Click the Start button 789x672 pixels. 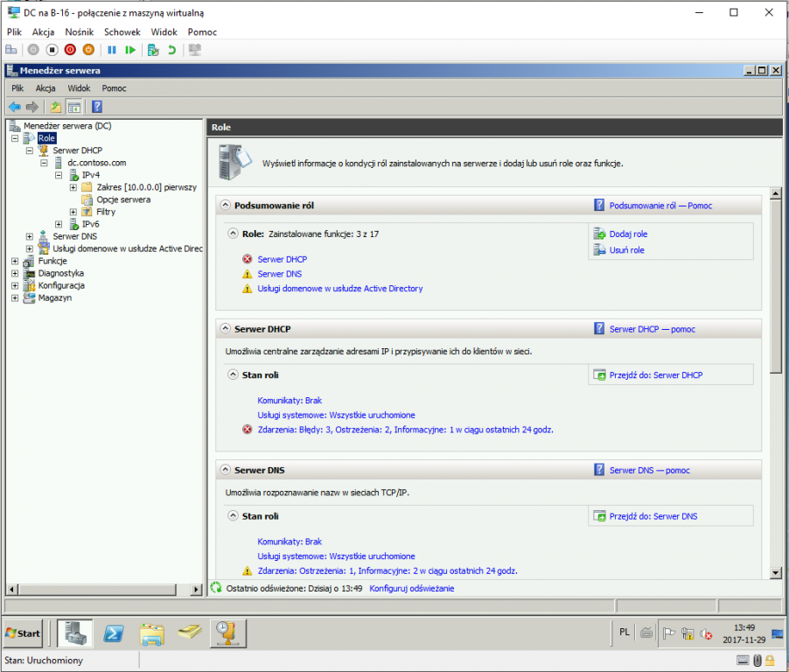(x=23, y=633)
